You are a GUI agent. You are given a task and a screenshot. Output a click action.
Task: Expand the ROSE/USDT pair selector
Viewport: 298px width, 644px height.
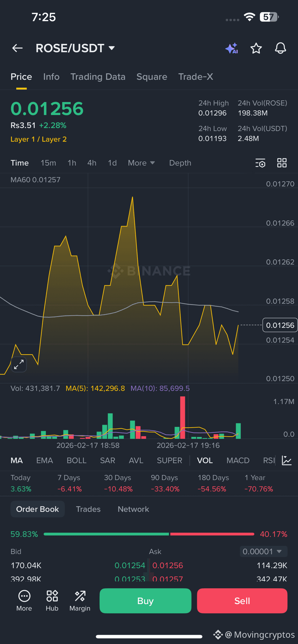[75, 48]
